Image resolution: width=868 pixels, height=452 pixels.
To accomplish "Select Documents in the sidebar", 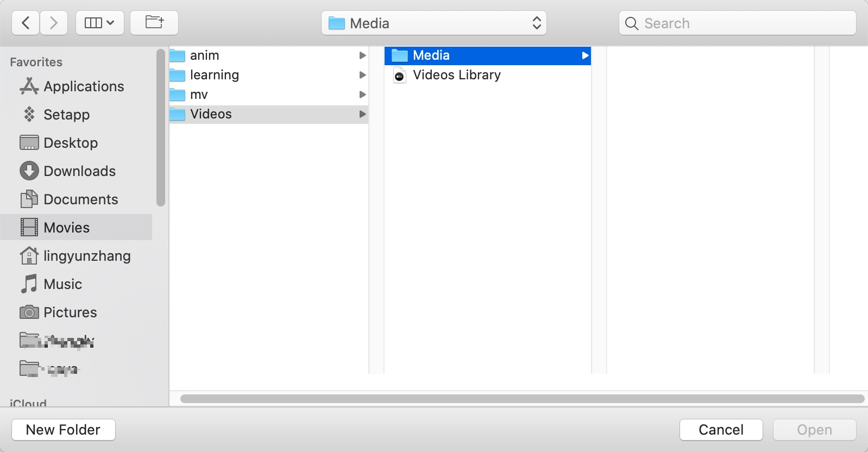I will point(80,199).
